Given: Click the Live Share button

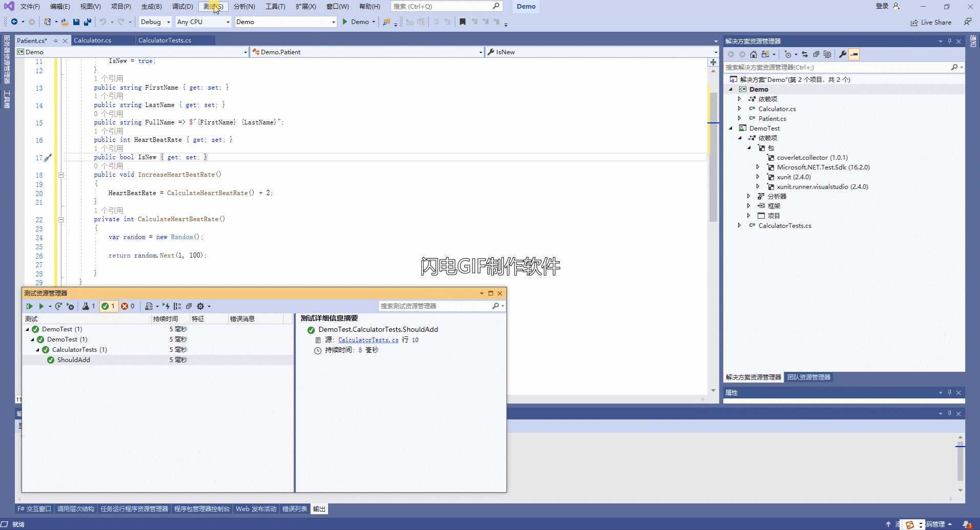Looking at the screenshot, I should click(931, 23).
